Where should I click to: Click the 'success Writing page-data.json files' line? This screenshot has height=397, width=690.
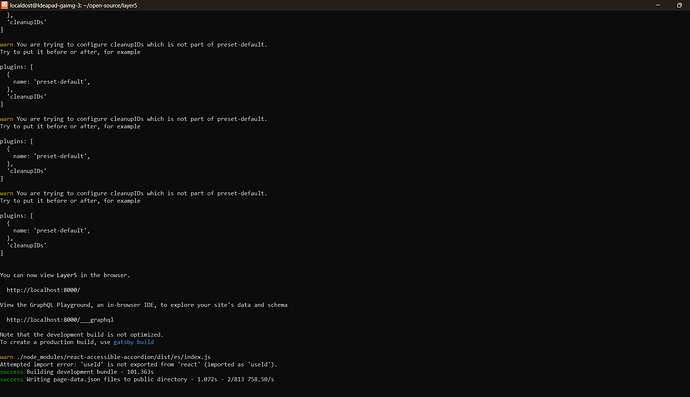(137, 379)
